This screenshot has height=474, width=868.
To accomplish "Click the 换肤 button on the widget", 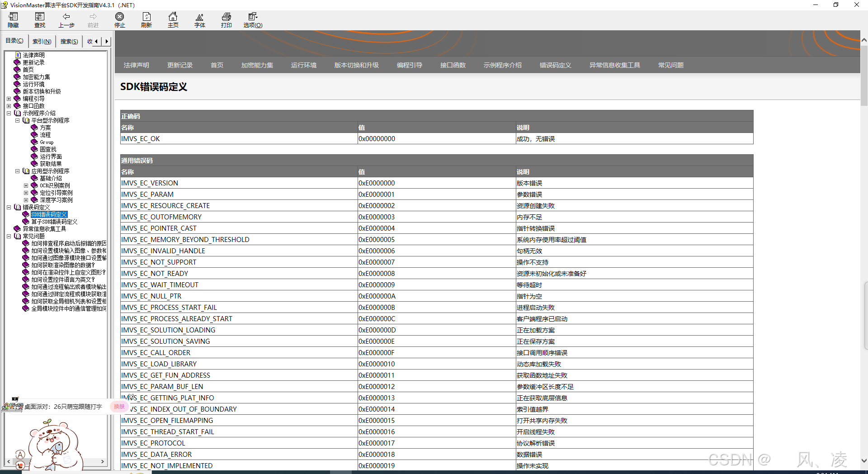I will (119, 407).
